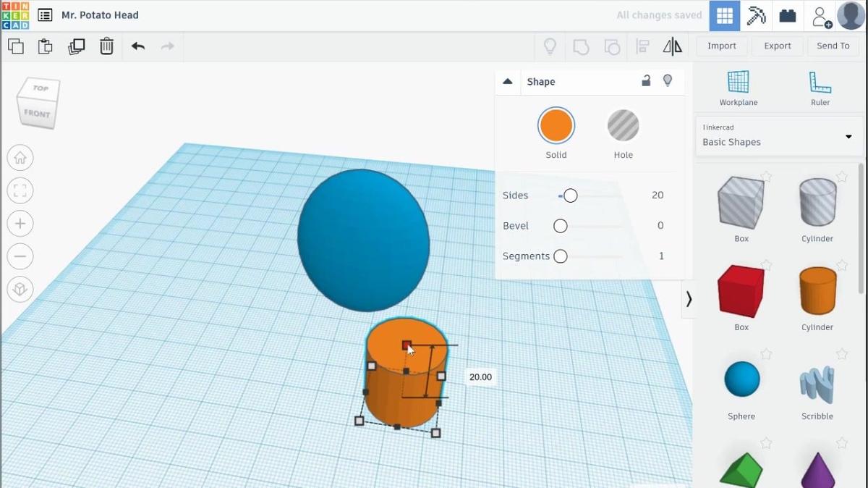Open the user profile avatar
Viewport: 868px width, 488px height.
coord(851,15)
